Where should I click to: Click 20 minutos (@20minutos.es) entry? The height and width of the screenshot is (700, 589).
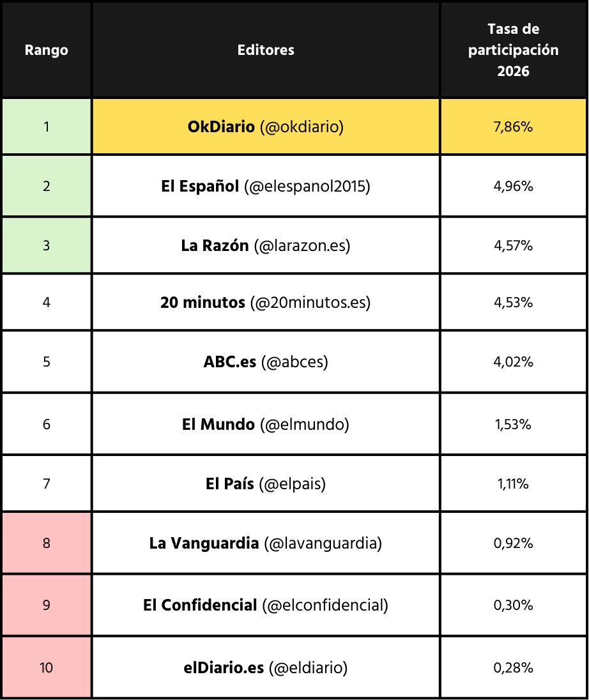coord(266,302)
